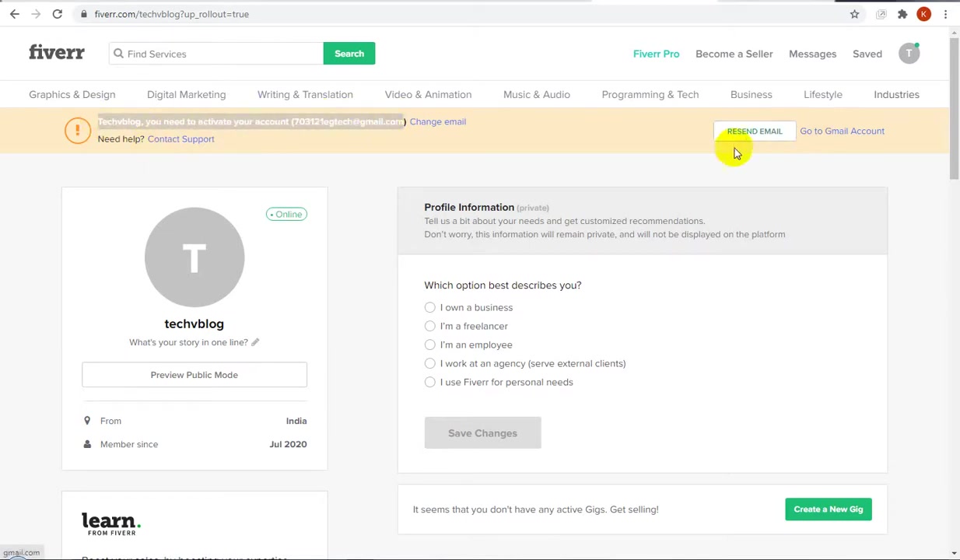Click the browser back arrow
The height and width of the screenshot is (560, 960).
[x=14, y=14]
